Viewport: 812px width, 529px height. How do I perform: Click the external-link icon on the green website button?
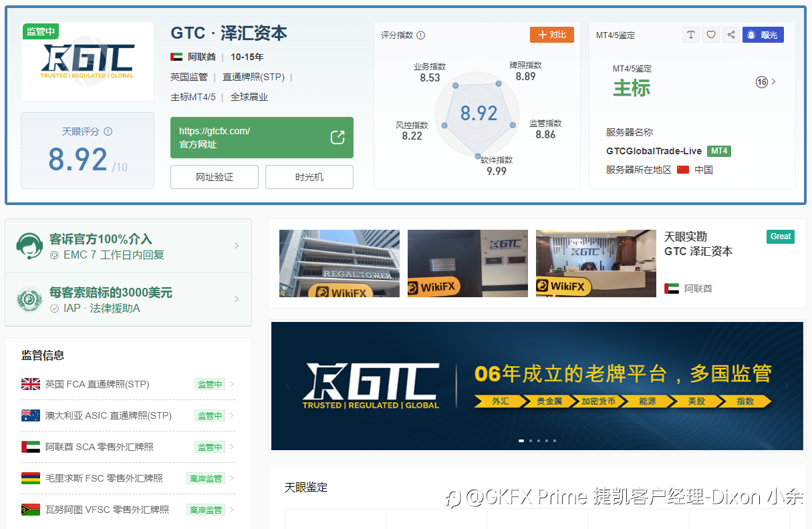tap(337, 138)
